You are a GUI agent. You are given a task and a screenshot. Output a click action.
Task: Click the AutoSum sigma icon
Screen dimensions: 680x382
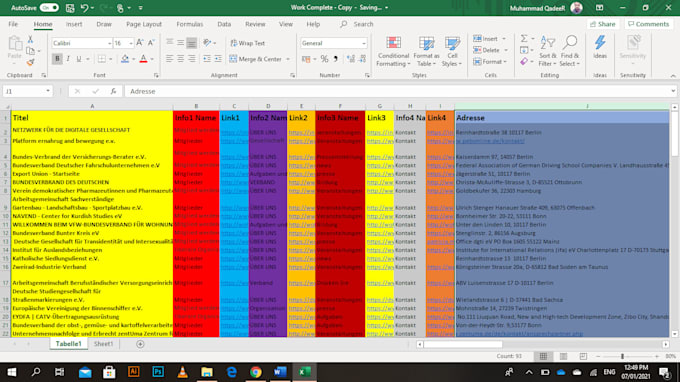[x=524, y=39]
